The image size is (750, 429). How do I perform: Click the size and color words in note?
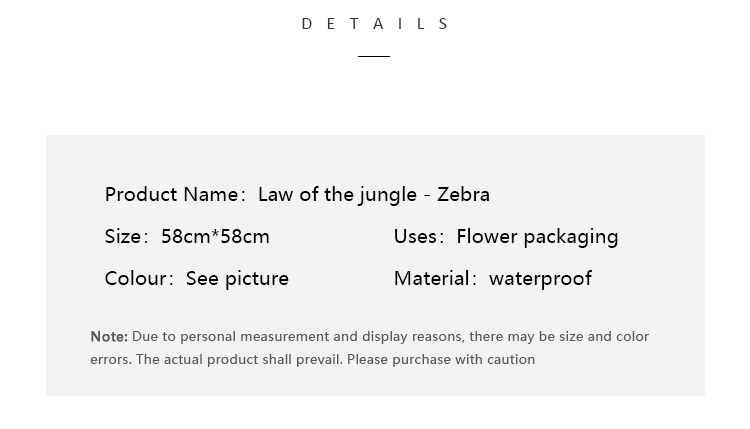click(604, 337)
